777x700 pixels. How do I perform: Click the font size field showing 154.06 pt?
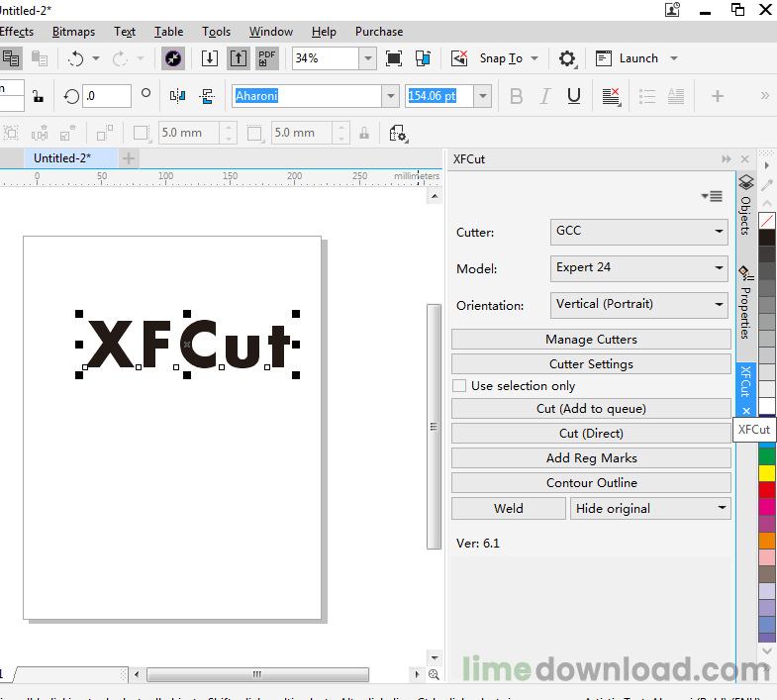(x=439, y=96)
